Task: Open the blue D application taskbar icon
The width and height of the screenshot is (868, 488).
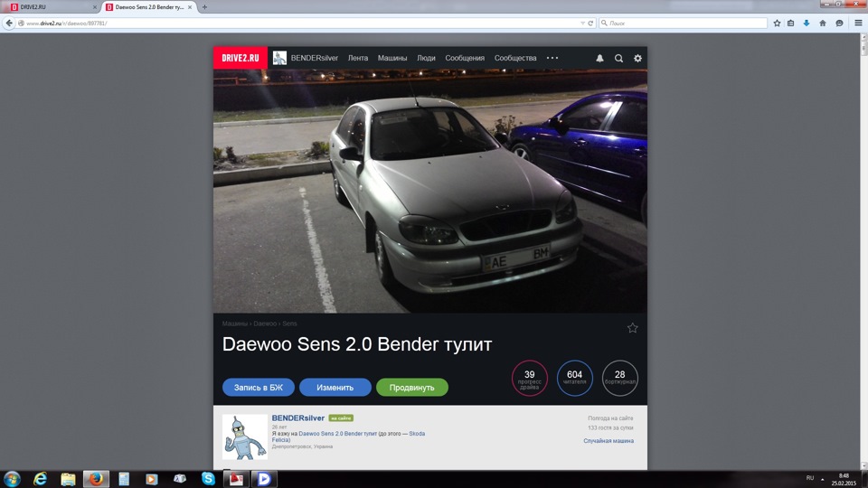Action: (x=264, y=479)
